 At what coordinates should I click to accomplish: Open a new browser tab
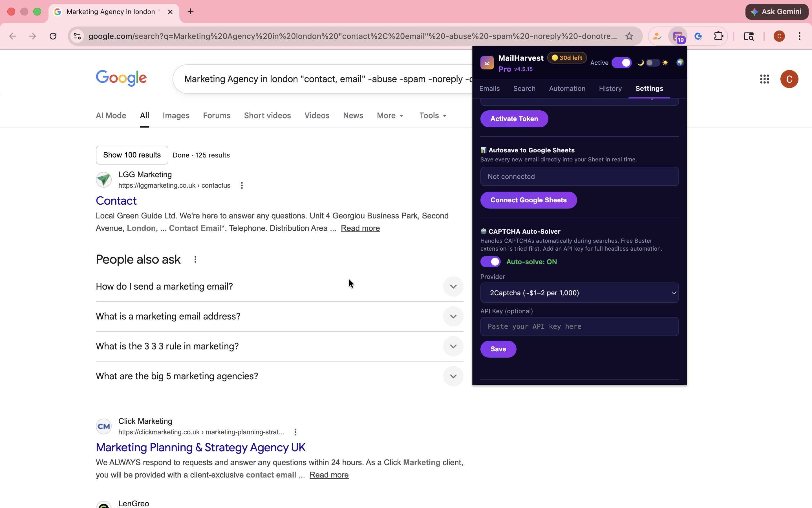click(191, 11)
